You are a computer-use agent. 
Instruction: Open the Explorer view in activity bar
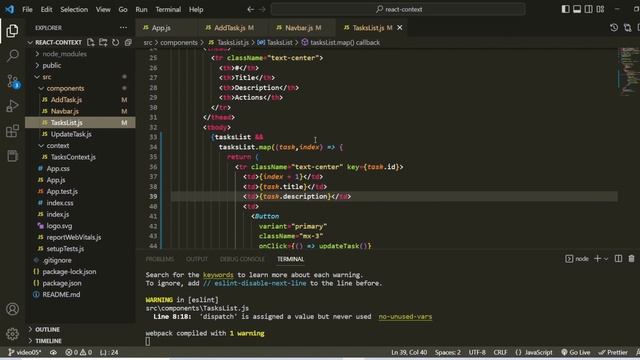coord(12,31)
